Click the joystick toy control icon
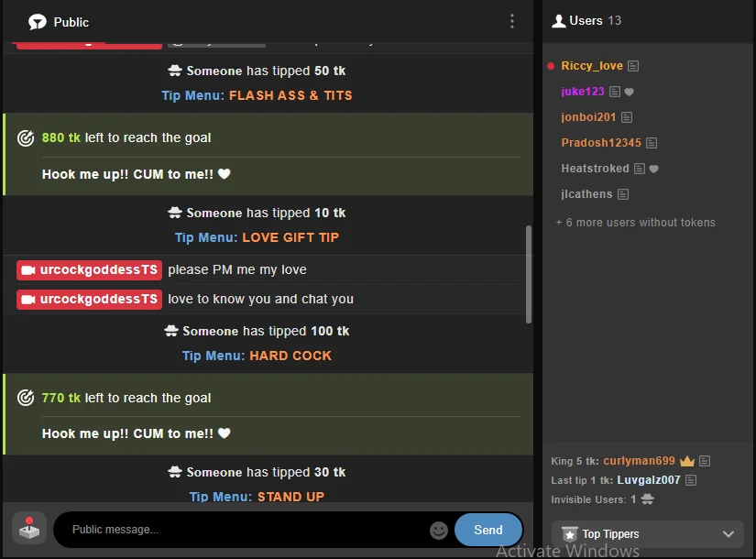The height and width of the screenshot is (559, 756). [x=29, y=529]
